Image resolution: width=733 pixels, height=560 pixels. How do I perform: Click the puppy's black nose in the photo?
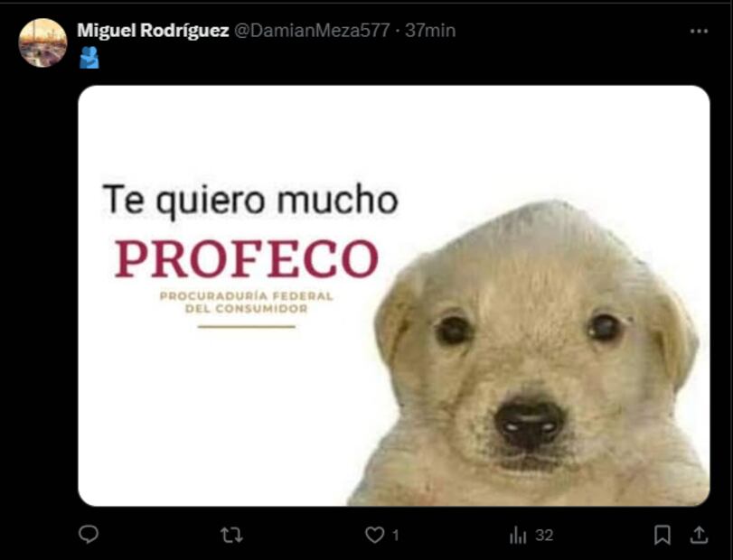529,423
